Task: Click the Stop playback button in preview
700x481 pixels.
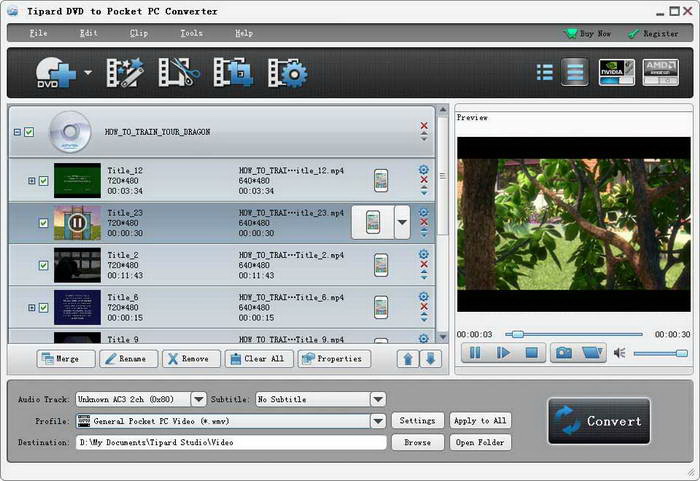Action: pos(532,352)
